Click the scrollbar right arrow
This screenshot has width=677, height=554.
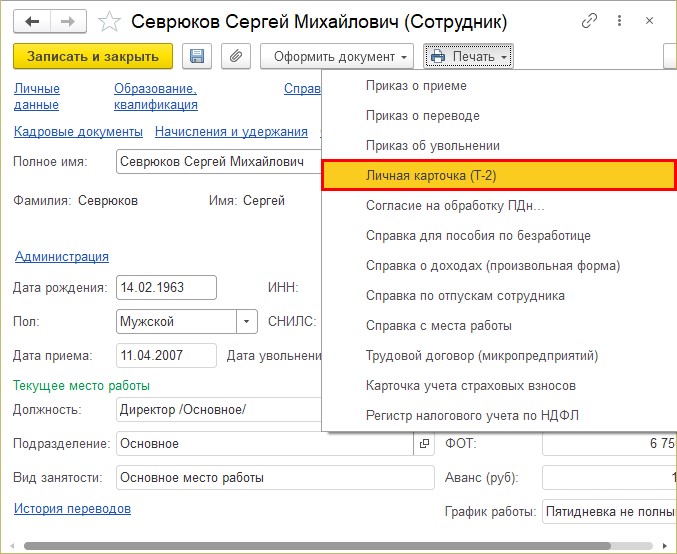(665, 546)
